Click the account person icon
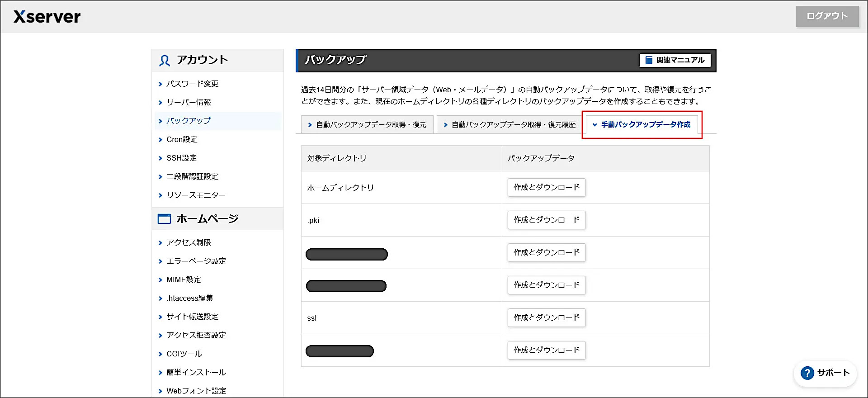The width and height of the screenshot is (868, 398). (165, 61)
